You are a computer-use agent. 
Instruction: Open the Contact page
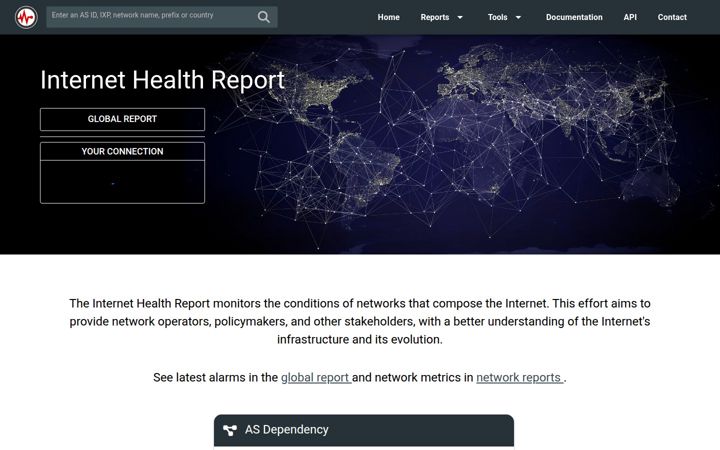click(672, 17)
